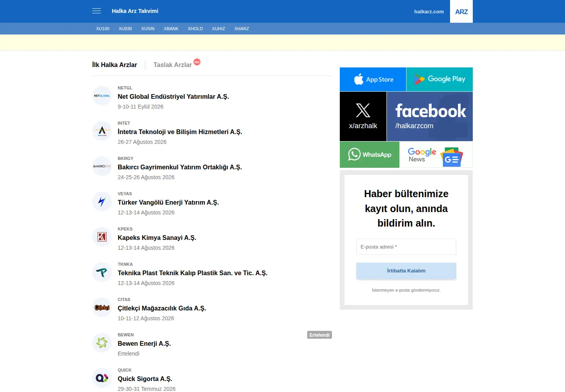Open Teknika Plast logo icon
565x392 pixels.
click(102, 272)
